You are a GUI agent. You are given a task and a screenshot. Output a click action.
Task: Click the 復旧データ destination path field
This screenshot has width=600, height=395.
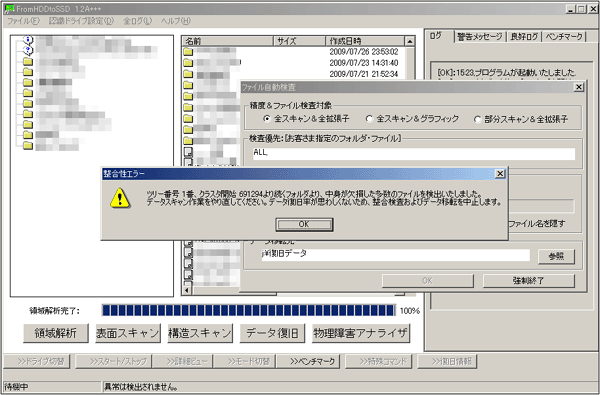point(396,255)
